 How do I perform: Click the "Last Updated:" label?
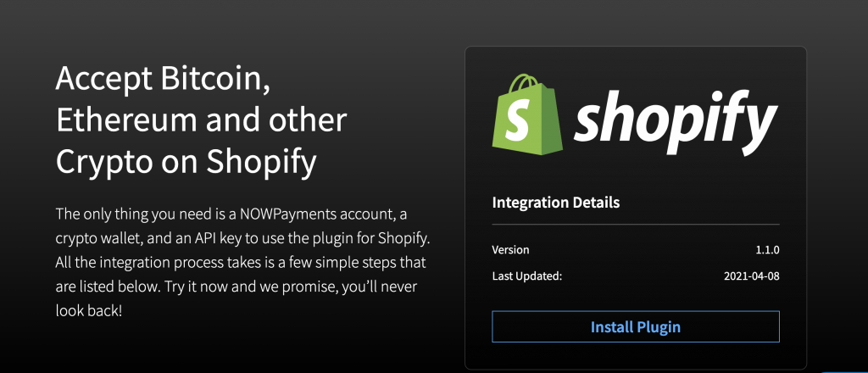pos(527,276)
